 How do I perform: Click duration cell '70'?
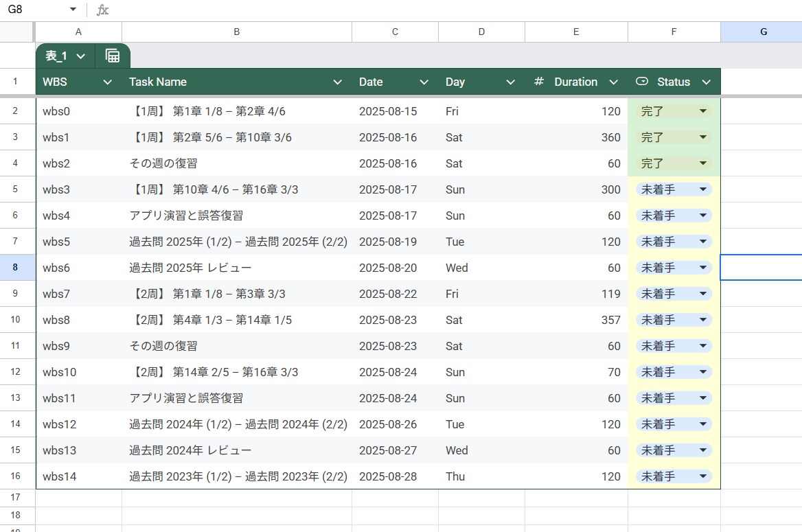(x=576, y=372)
